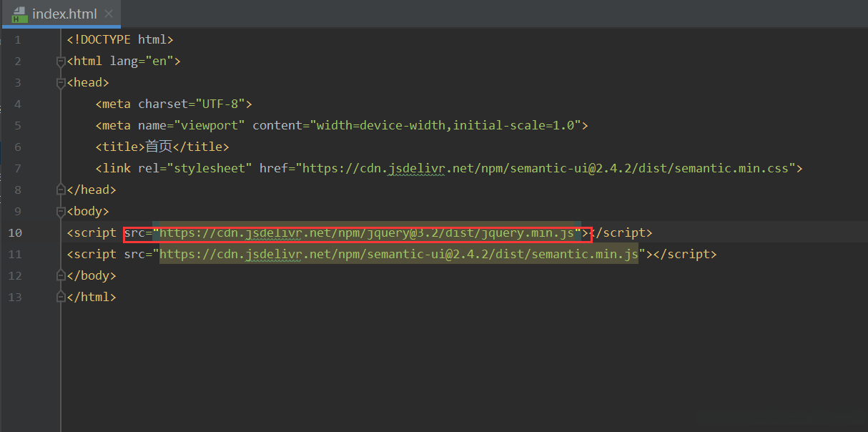Screen dimensions: 868x432
Task: Click the closing </title> tag
Action: pyautogui.click(x=202, y=147)
